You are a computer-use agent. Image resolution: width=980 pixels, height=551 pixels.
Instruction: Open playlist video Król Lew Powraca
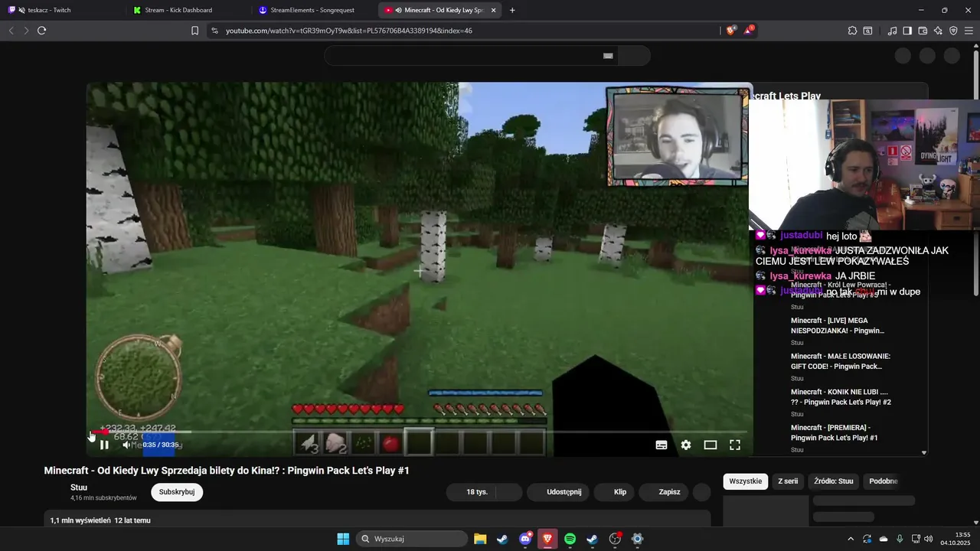pyautogui.click(x=841, y=289)
